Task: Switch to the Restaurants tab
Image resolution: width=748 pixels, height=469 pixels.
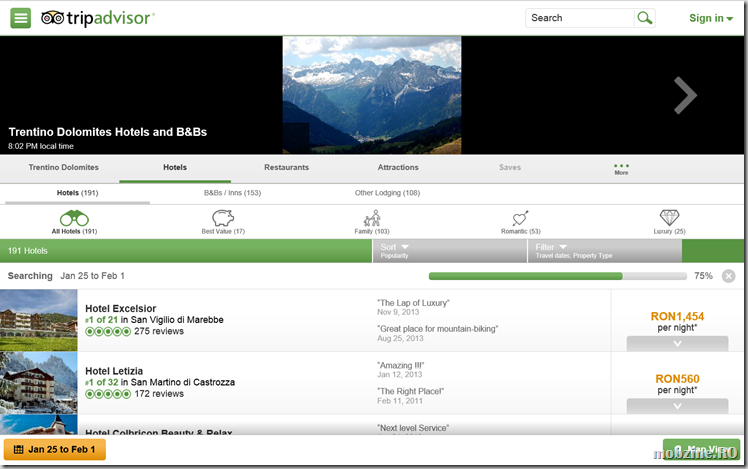Action: click(x=287, y=167)
